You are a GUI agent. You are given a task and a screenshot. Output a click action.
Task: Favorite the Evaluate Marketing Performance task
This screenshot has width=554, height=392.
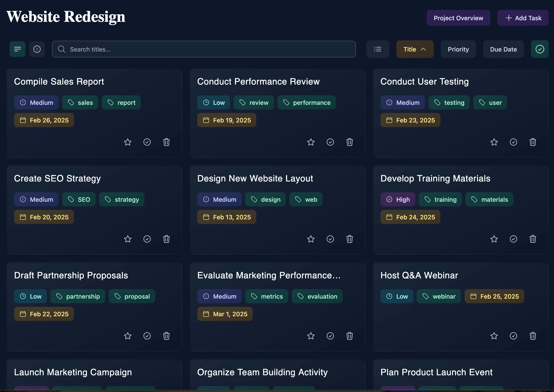(311, 336)
